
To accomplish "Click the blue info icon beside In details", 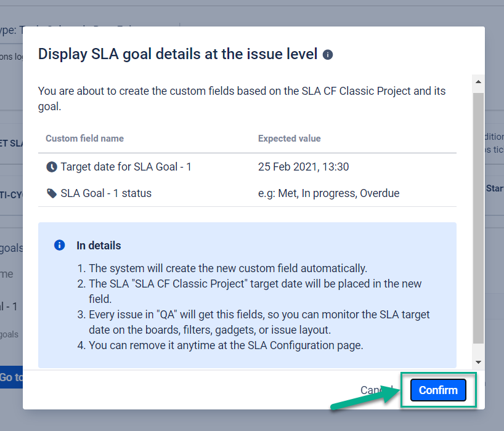I will pyautogui.click(x=60, y=245).
